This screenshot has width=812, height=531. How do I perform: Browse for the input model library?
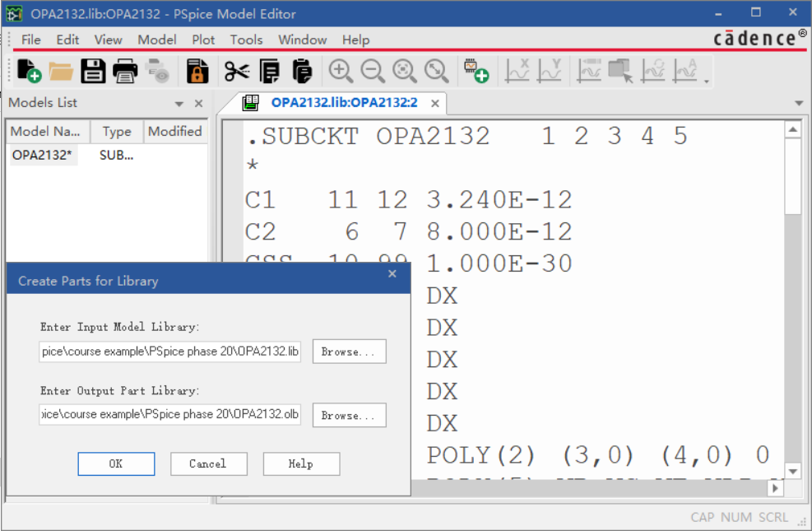[349, 352]
